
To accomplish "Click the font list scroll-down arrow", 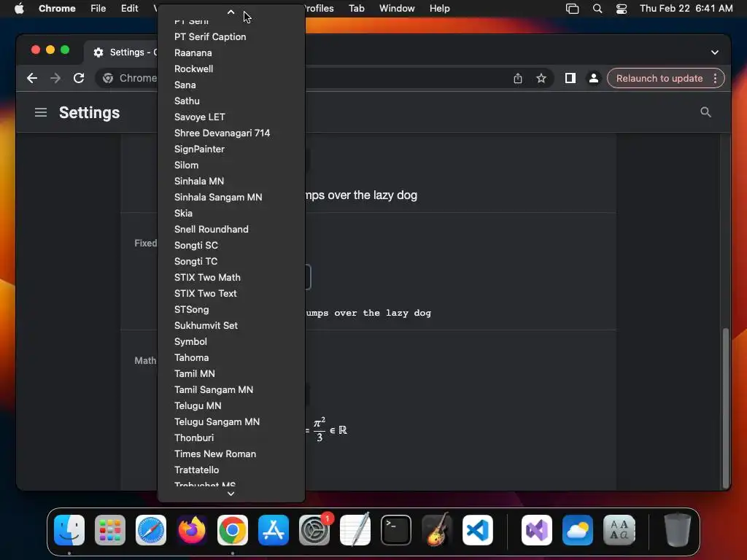I will pos(231,494).
